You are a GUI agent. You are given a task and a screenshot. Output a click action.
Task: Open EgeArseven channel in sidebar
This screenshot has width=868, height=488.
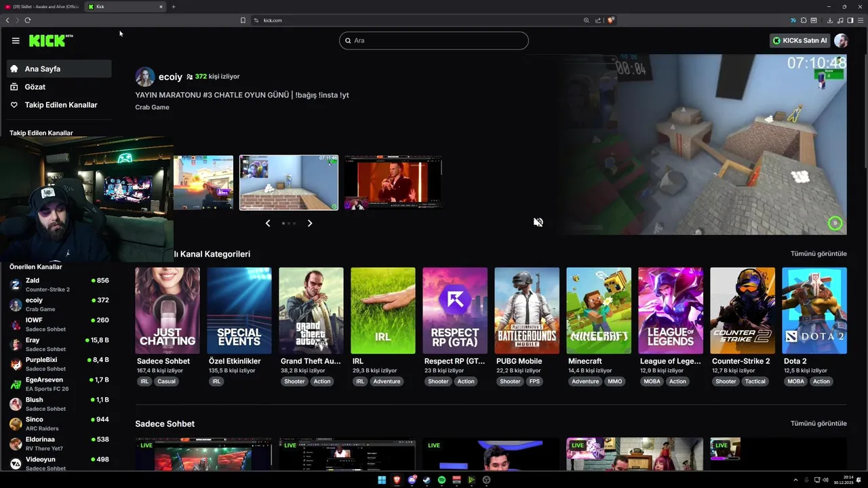click(59, 384)
